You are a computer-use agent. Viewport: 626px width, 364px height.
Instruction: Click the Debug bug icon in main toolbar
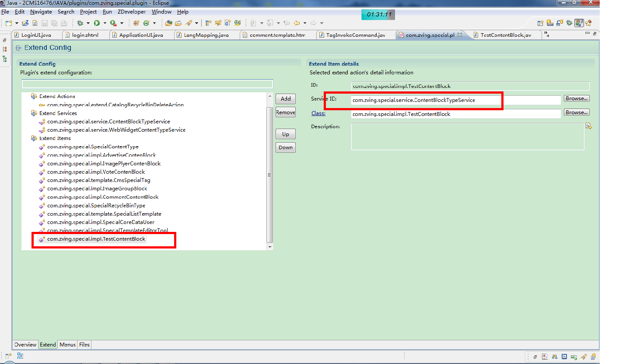(80, 23)
